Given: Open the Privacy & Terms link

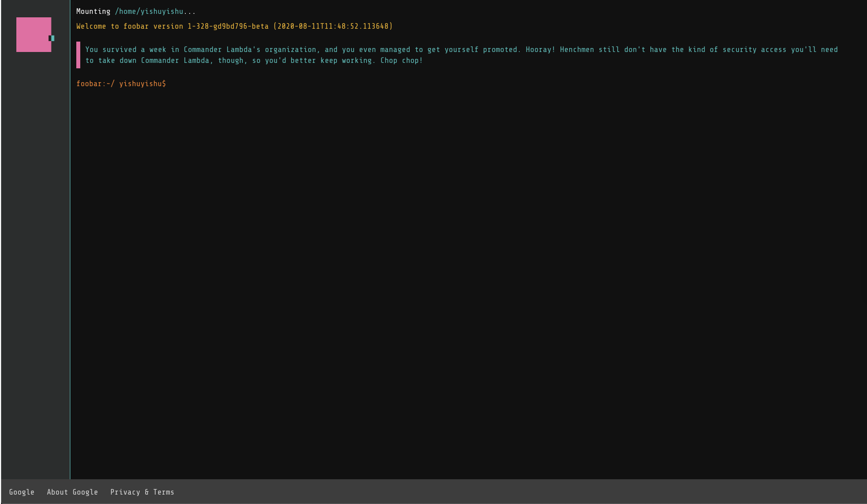Looking at the screenshot, I should coord(142,492).
